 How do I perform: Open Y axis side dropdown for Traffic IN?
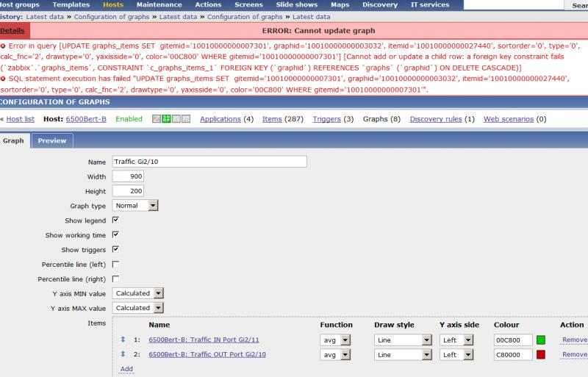coord(456,340)
